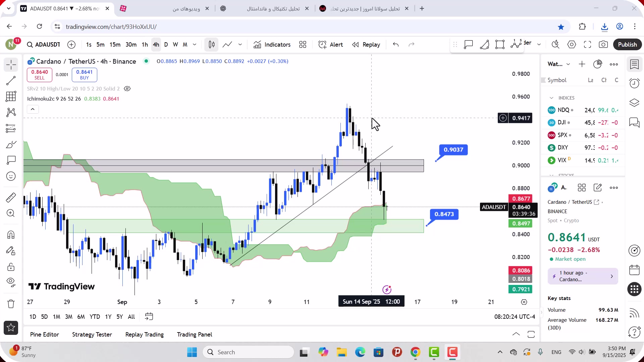The image size is (644, 362).
Task: Open the Indicators dialog
Action: tap(272, 45)
